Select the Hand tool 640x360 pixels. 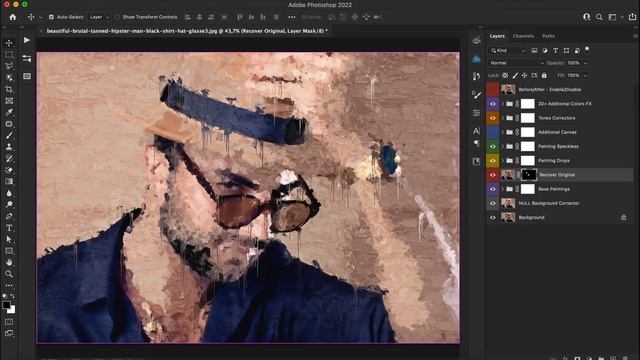coord(9,262)
